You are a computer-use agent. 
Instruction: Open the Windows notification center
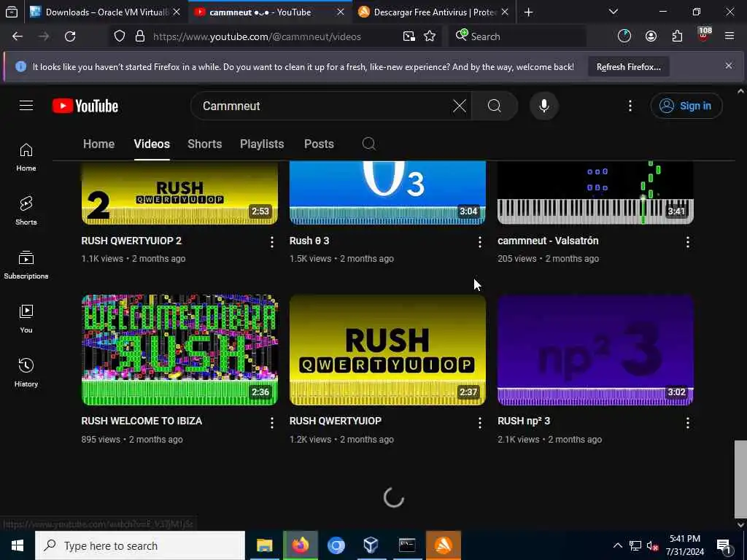click(x=724, y=547)
